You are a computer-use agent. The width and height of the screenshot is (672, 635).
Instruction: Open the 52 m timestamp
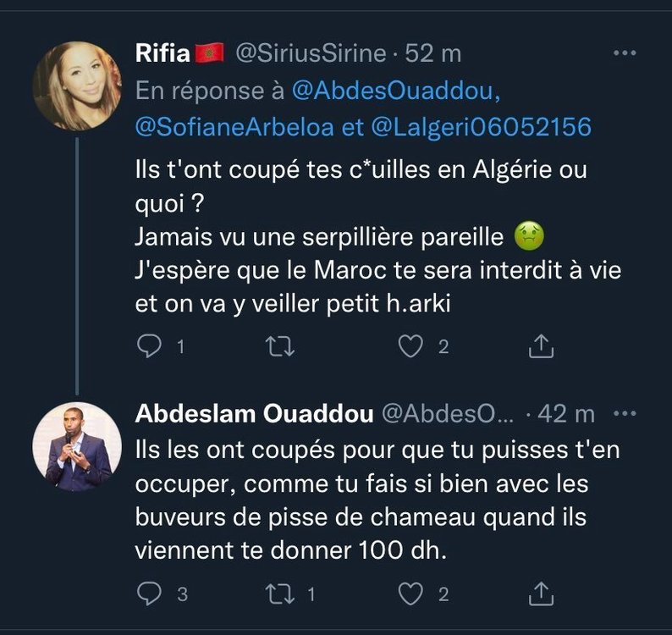(x=433, y=53)
